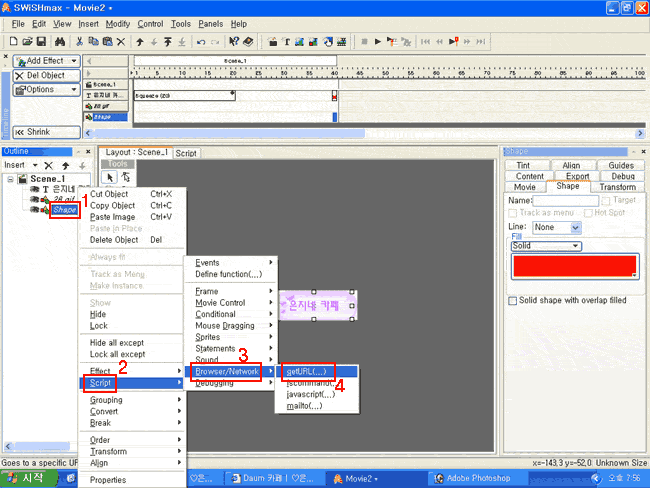Select the arrow Selection tool
Viewport: 650px width, 488px height.
(110, 177)
